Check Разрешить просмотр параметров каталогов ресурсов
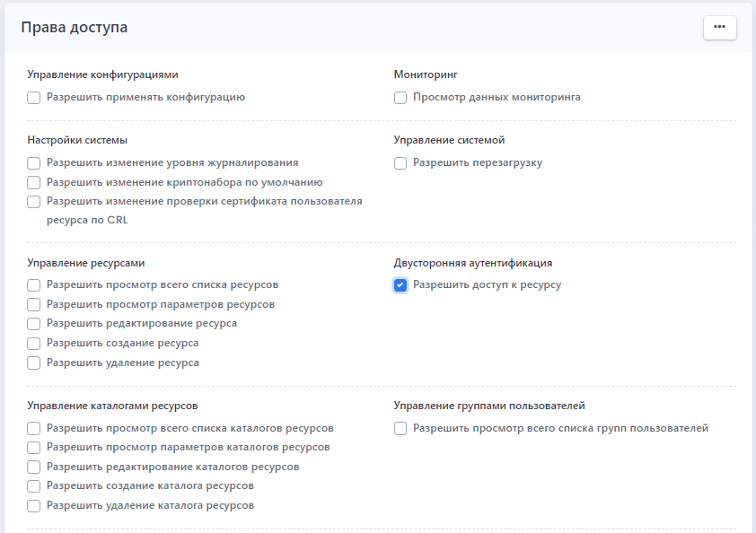This screenshot has height=533, width=756. click(34, 448)
